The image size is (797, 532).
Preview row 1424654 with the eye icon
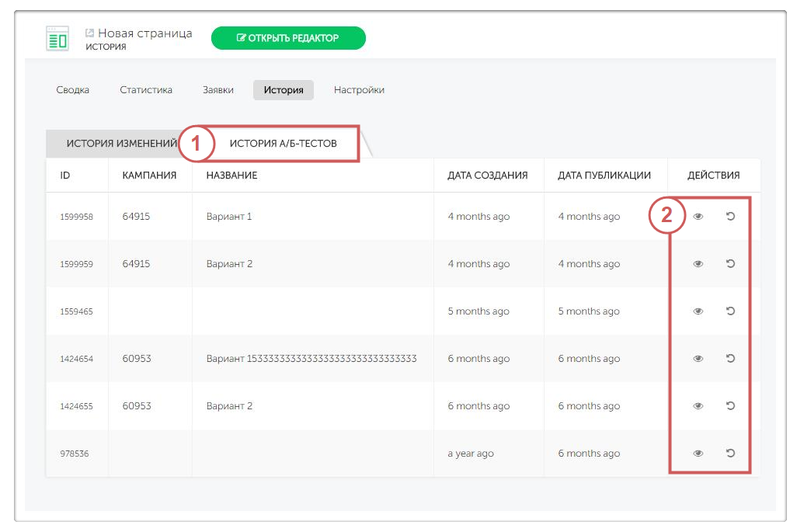[698, 359]
